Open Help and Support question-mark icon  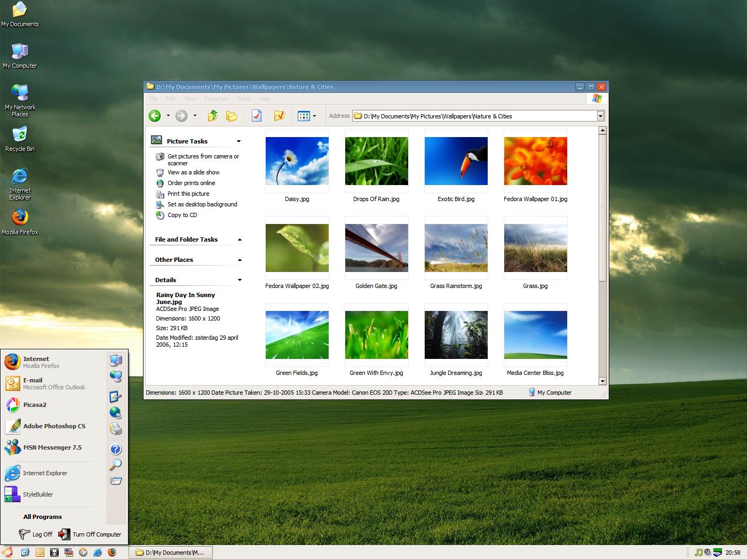[115, 449]
